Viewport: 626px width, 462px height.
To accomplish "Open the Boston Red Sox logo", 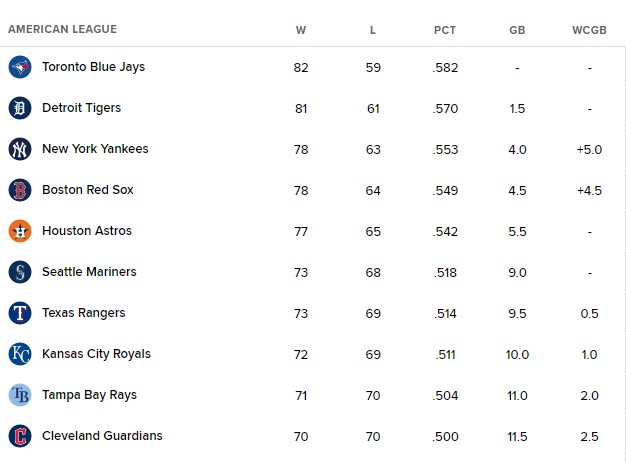I will [20, 190].
